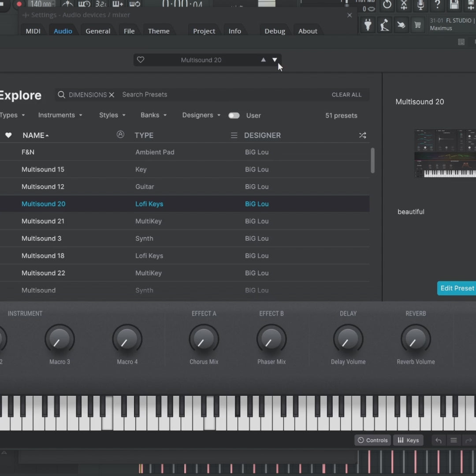The width and height of the screenshot is (476, 476).
Task: Clear the DIMENSIONS search filter tag
Action: [112, 95]
